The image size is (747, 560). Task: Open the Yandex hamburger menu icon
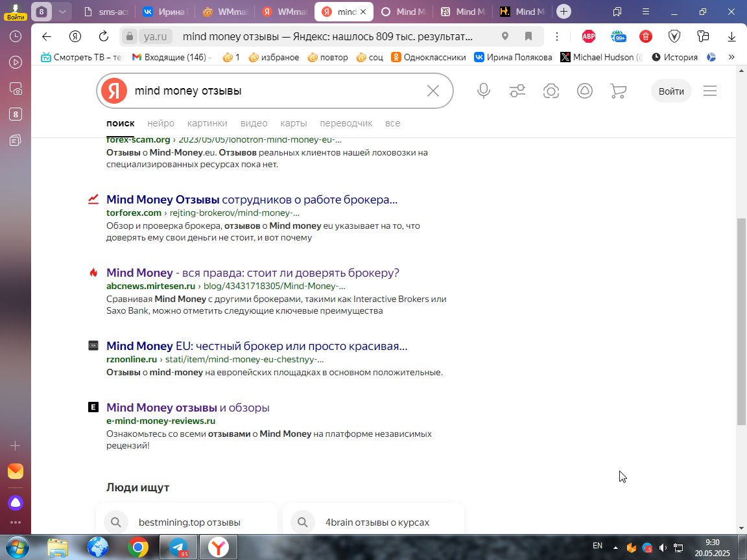pos(710,91)
